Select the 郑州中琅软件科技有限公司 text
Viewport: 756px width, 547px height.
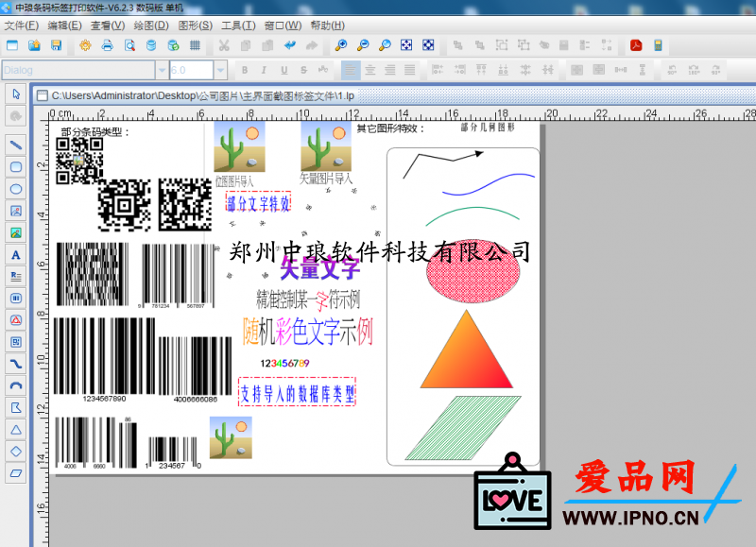[380, 252]
